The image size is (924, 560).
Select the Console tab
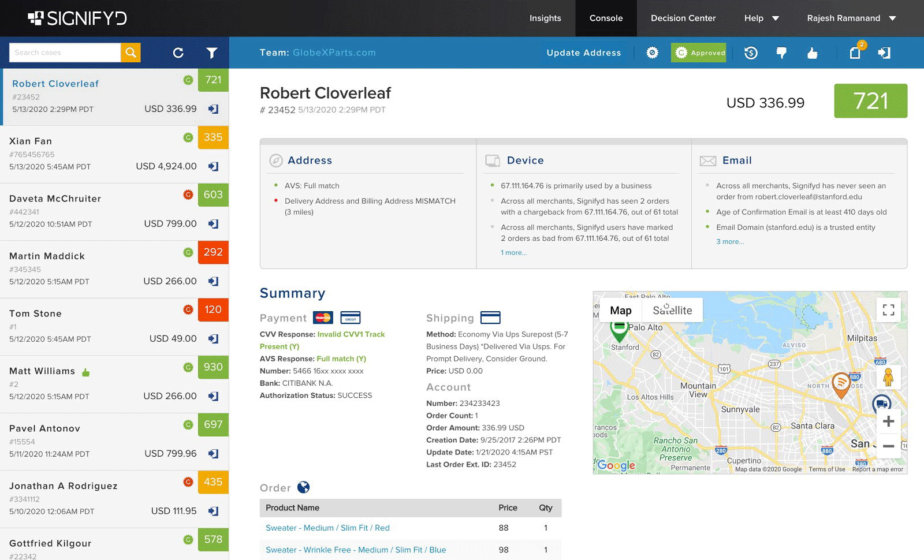(606, 18)
